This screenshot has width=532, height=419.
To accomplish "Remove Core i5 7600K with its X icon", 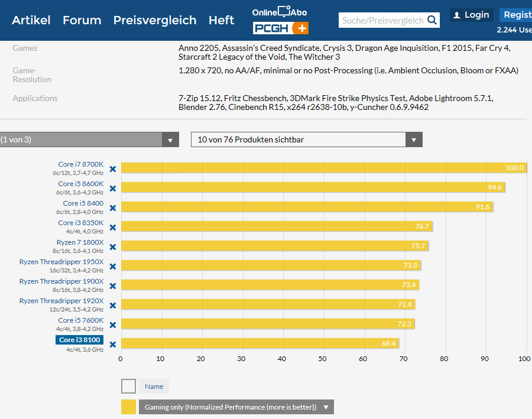I will [113, 325].
